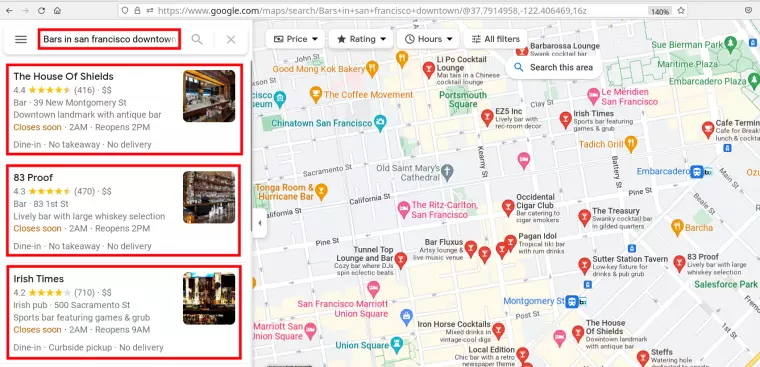
Task: Open the hamburger menu in Maps
Action: [x=21, y=39]
